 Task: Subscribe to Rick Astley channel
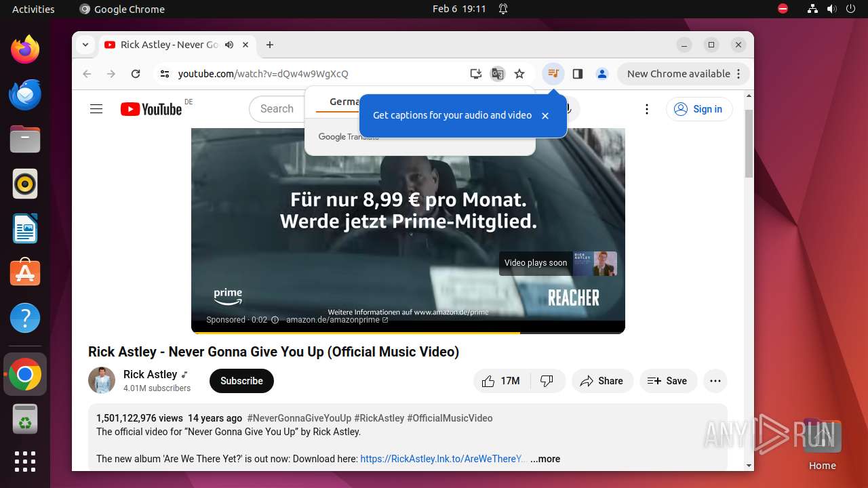click(x=241, y=381)
